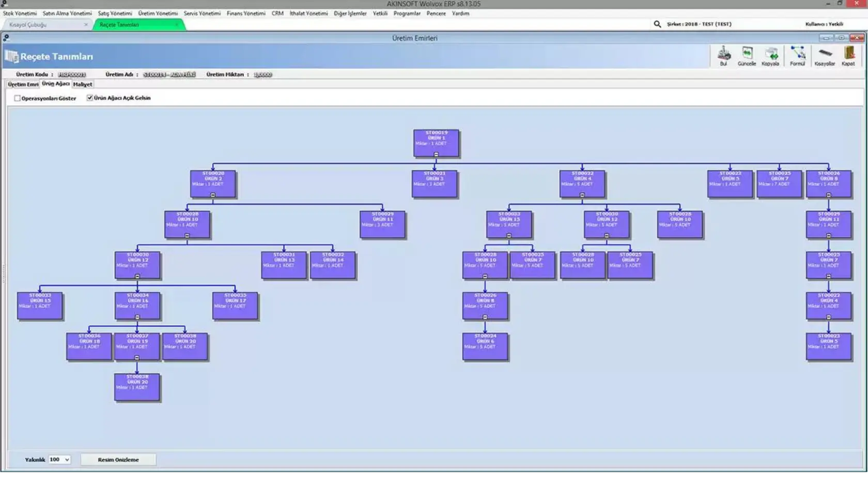Select the ÜRÜN 11 node with 3 ADET
Viewport: 868px width, 488px height.
click(382, 224)
